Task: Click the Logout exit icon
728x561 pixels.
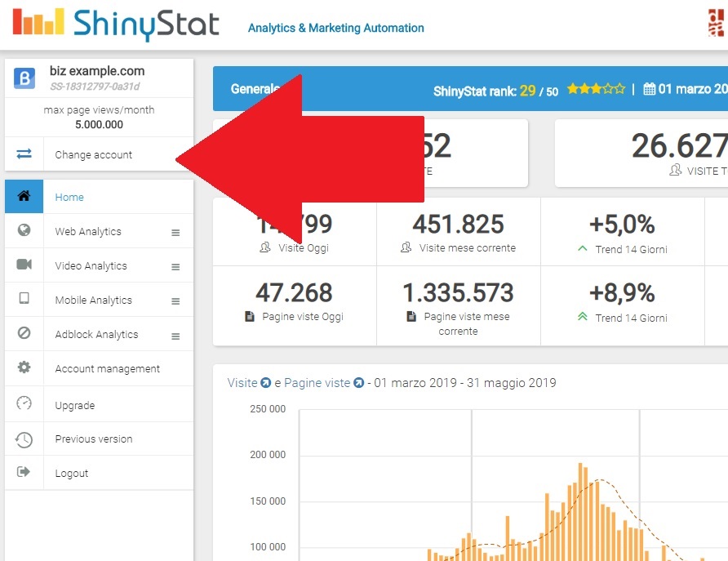Action: (24, 472)
